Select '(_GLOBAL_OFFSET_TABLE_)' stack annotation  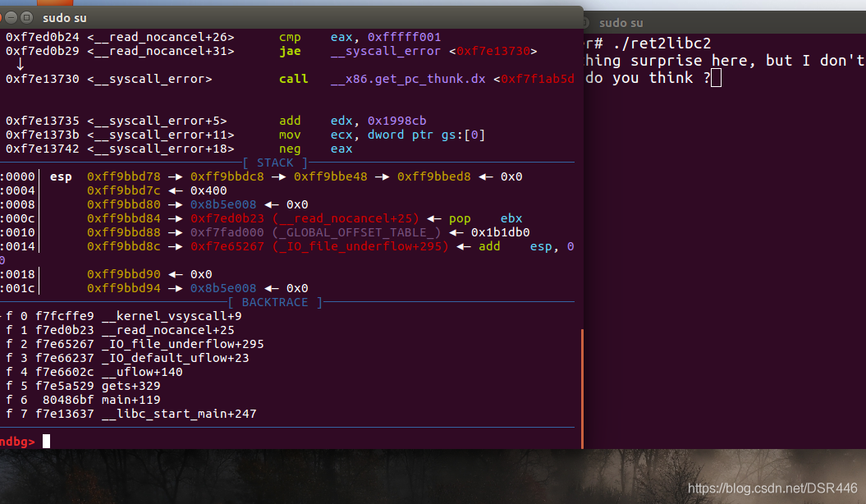point(356,232)
